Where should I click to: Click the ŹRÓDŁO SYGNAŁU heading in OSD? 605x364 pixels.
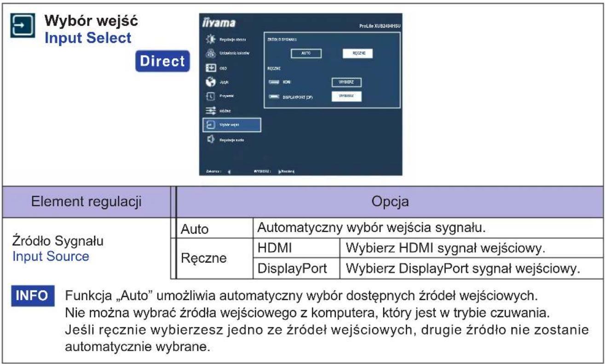282,40
